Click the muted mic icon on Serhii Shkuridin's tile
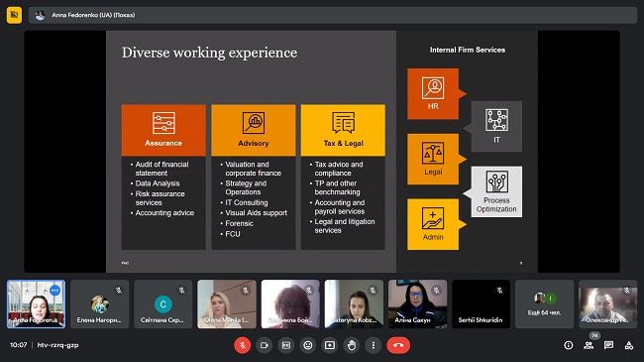 click(x=499, y=291)
